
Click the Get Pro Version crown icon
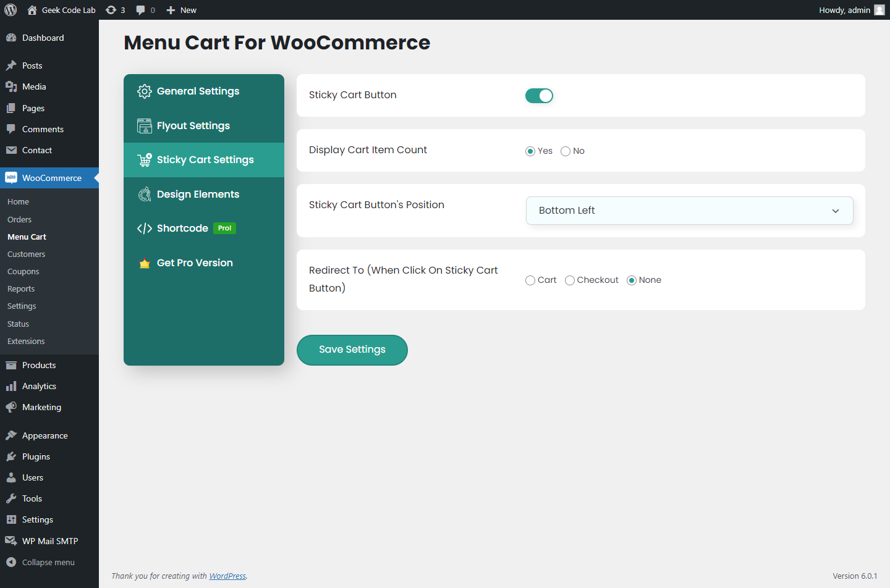pos(145,263)
